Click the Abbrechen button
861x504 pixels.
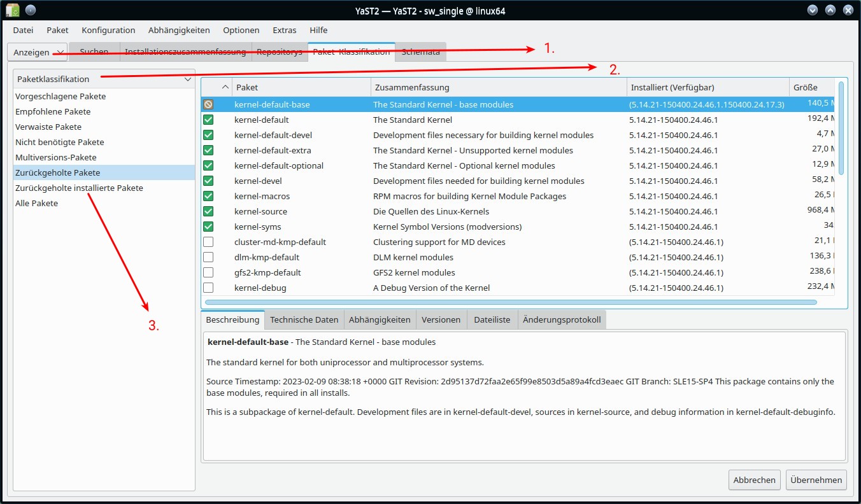[755, 480]
